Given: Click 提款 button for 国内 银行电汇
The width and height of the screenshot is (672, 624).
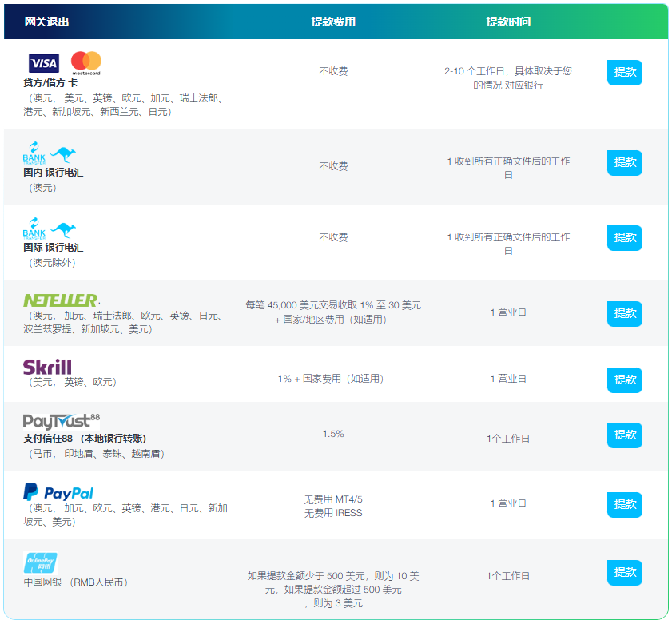Looking at the screenshot, I should pos(624,163).
